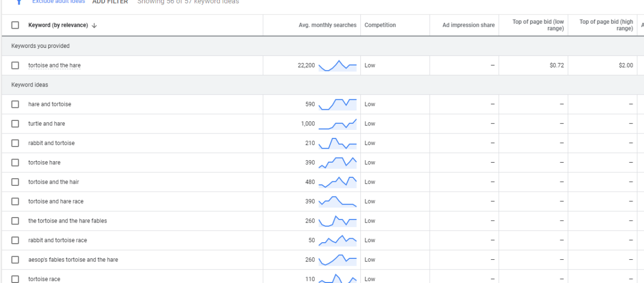The width and height of the screenshot is (644, 283).
Task: Click the sort arrow beside Keyword (by relevance)
Action: [x=94, y=26]
